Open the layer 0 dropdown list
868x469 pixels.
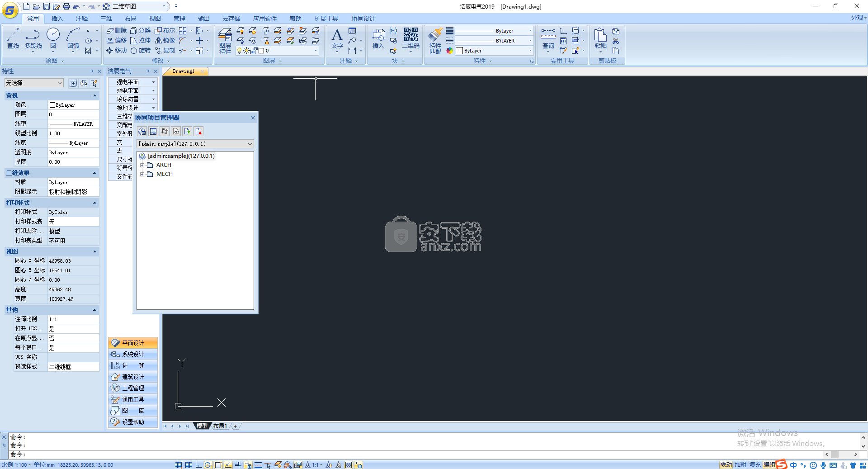278,51
